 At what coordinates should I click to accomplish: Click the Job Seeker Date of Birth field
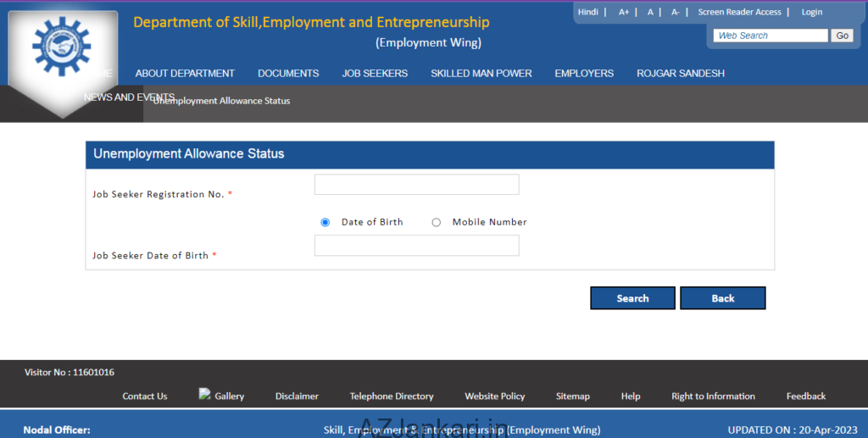[x=416, y=246]
